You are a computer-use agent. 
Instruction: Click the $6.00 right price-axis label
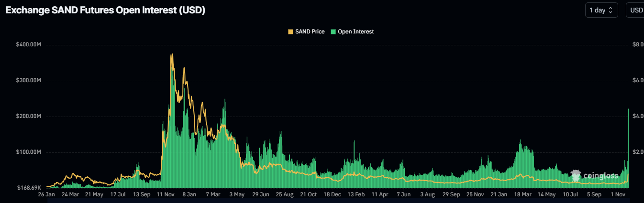(637, 81)
